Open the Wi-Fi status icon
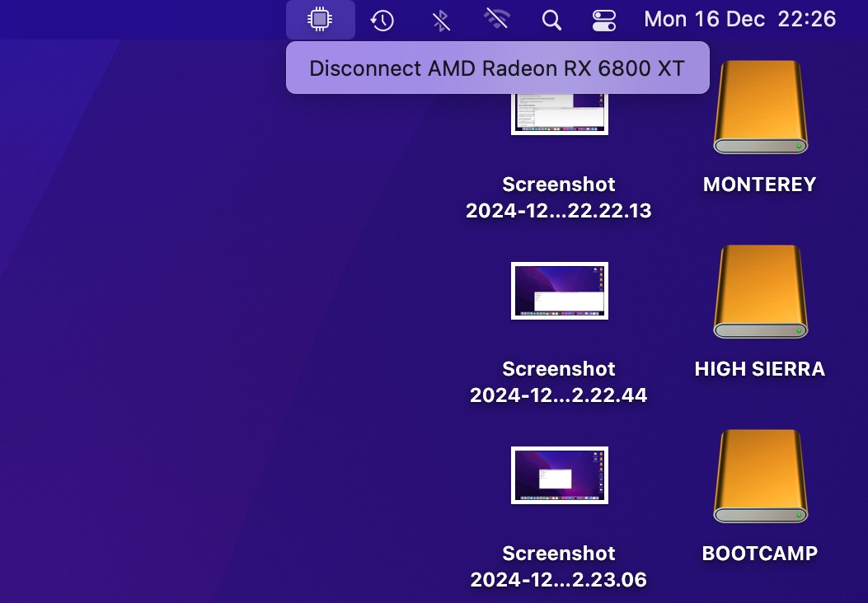Image resolution: width=868 pixels, height=603 pixels. 496,20
